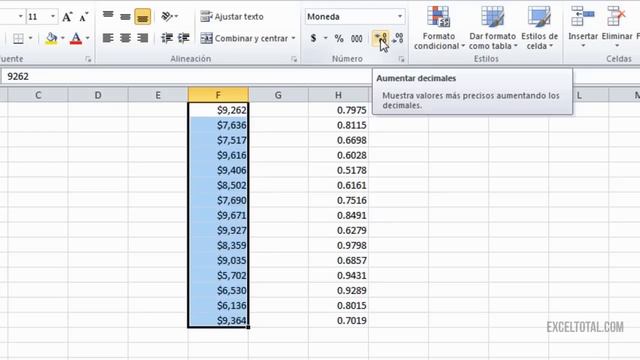Viewport: 640px width, 360px height.
Task: Apply accounting dollar format
Action: click(313, 38)
